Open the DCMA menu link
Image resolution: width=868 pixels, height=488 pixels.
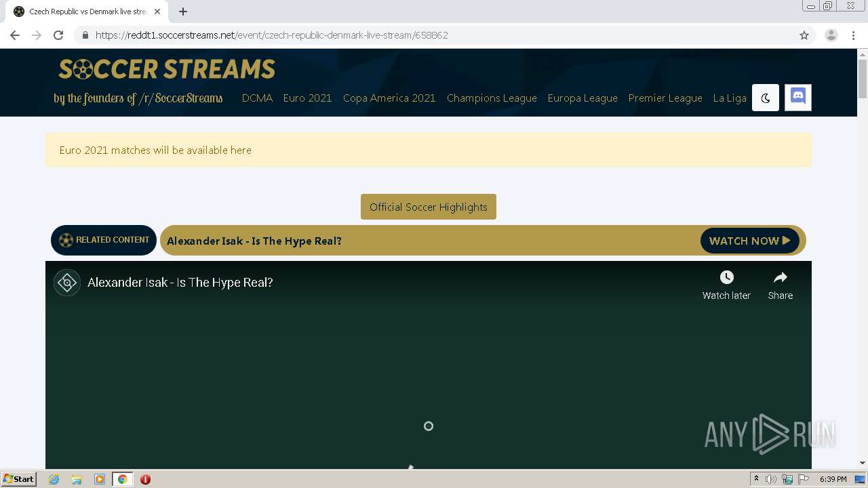click(x=257, y=98)
